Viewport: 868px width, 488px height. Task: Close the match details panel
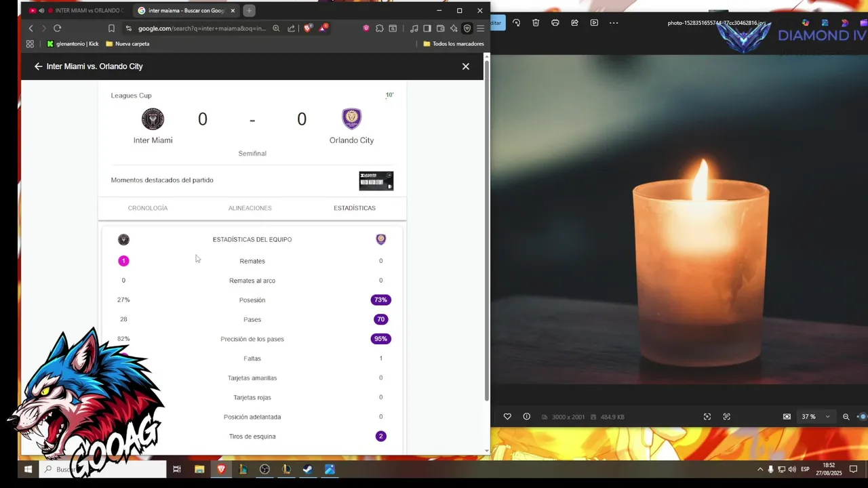(x=466, y=66)
